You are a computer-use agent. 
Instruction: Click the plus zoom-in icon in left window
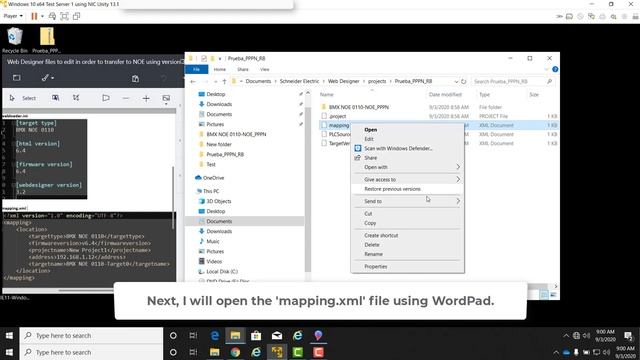tap(146, 98)
